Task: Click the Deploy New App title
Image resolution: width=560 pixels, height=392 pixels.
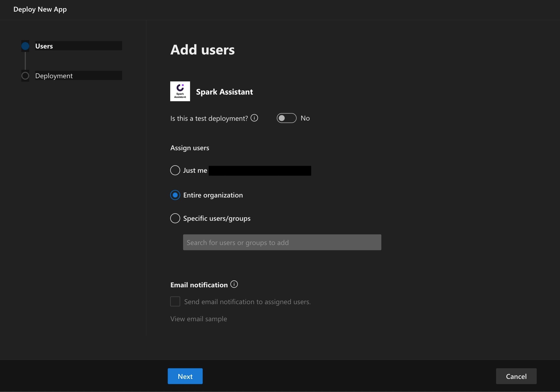Action: [40, 9]
